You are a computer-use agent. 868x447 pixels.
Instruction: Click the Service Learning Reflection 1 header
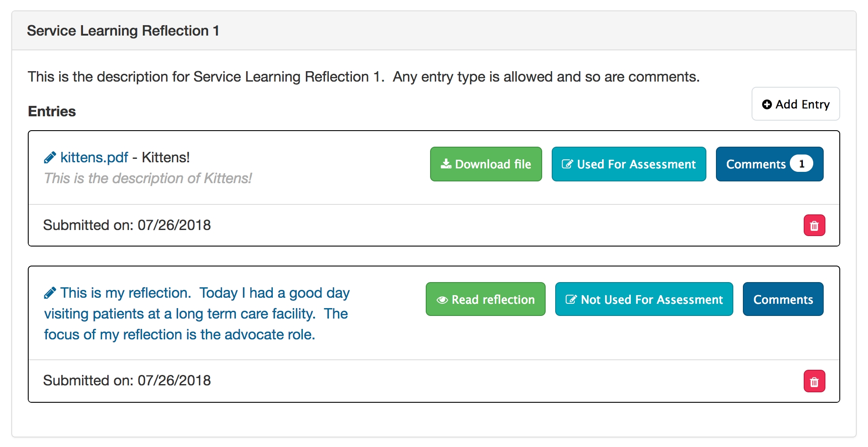click(x=123, y=31)
